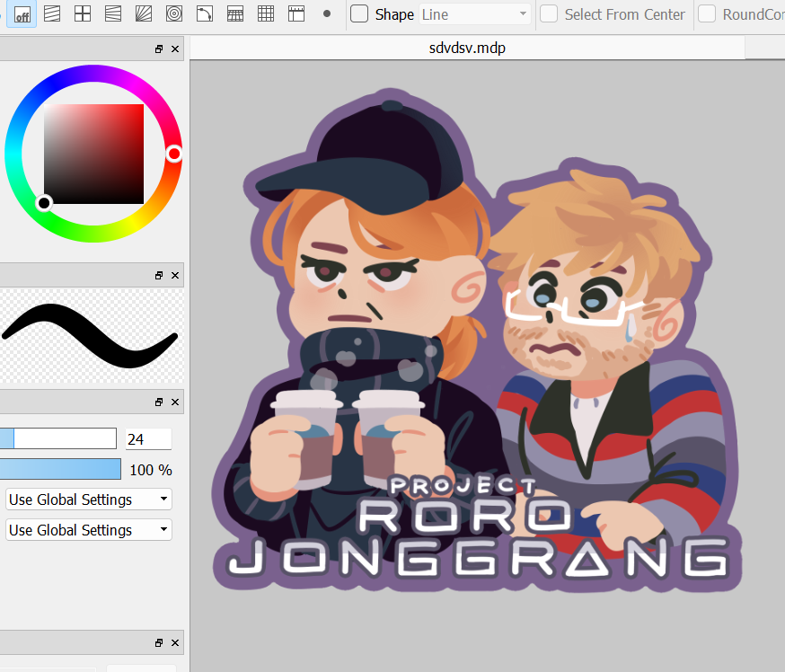The width and height of the screenshot is (785, 672).
Task: Close the bottommost left panel
Action: tap(175, 643)
